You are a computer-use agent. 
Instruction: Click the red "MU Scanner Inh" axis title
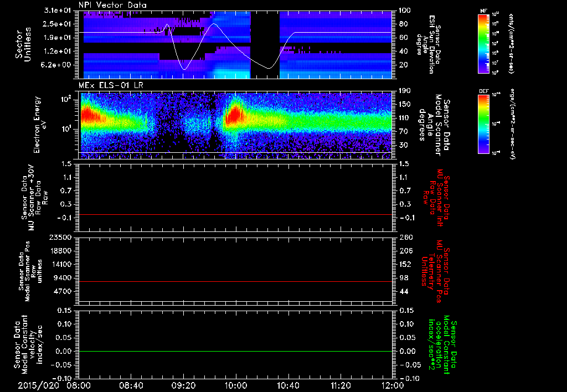pos(436,198)
